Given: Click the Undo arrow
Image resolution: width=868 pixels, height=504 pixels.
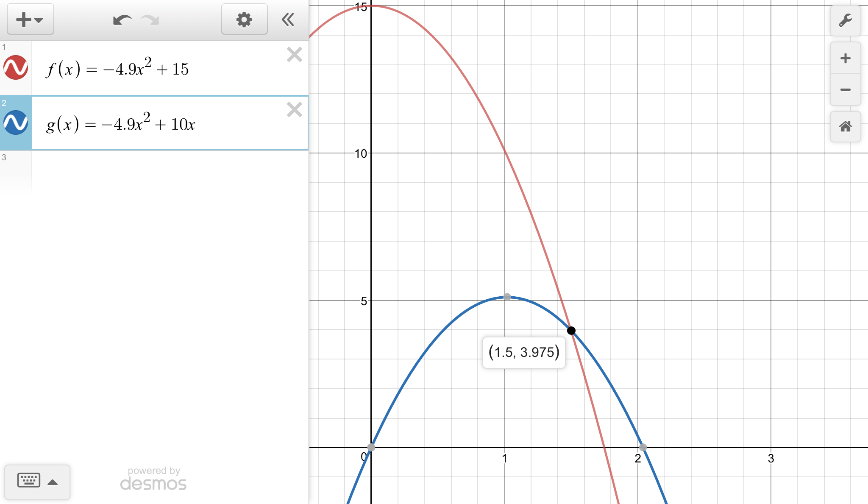Looking at the screenshot, I should [x=122, y=20].
